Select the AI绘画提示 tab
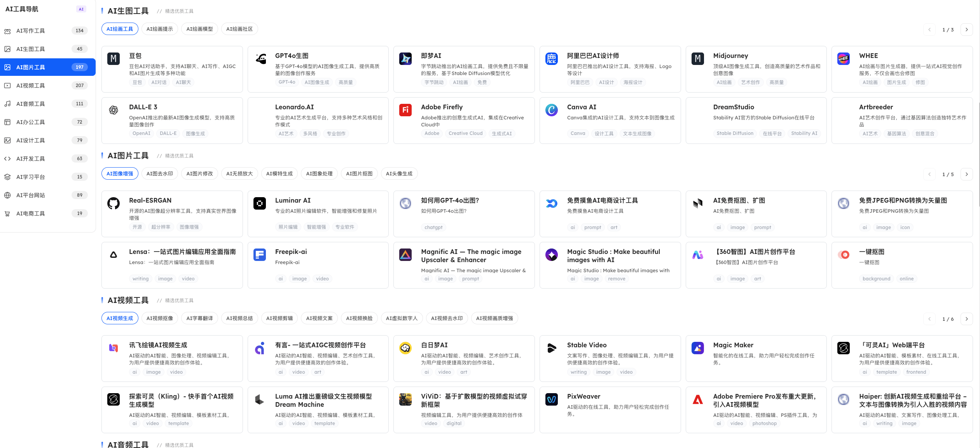Screen dimensions: 980x448 pos(160,29)
